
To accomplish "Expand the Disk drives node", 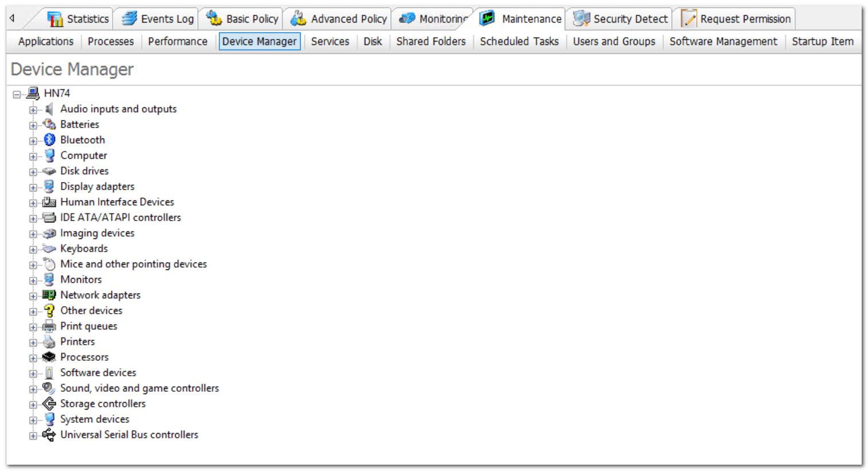I will 33,172.
